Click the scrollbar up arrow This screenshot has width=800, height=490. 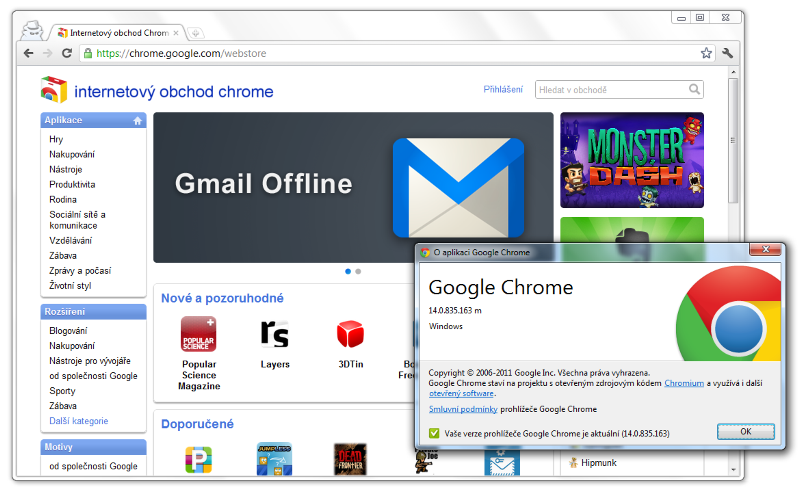[733, 72]
